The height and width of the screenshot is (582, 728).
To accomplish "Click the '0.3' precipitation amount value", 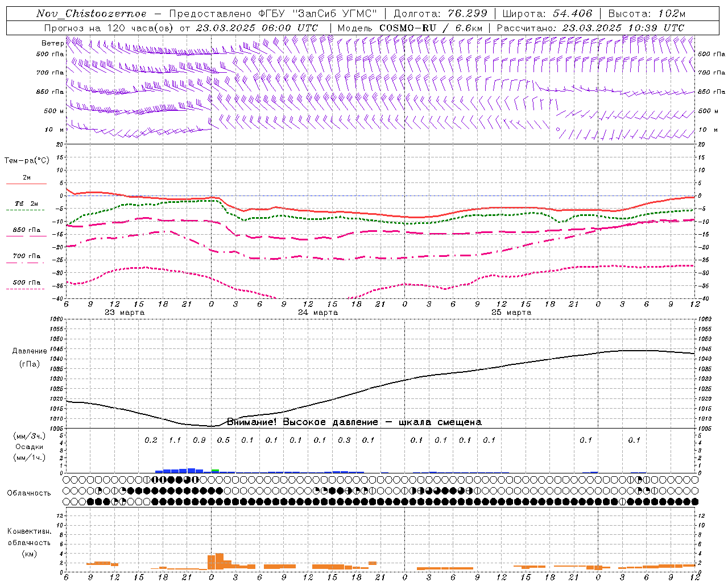I will point(344,440).
